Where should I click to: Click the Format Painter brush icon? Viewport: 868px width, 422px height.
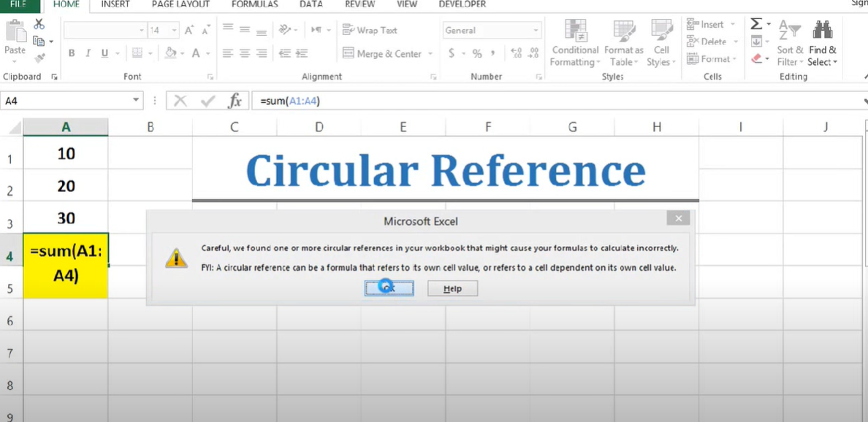pyautogui.click(x=39, y=58)
